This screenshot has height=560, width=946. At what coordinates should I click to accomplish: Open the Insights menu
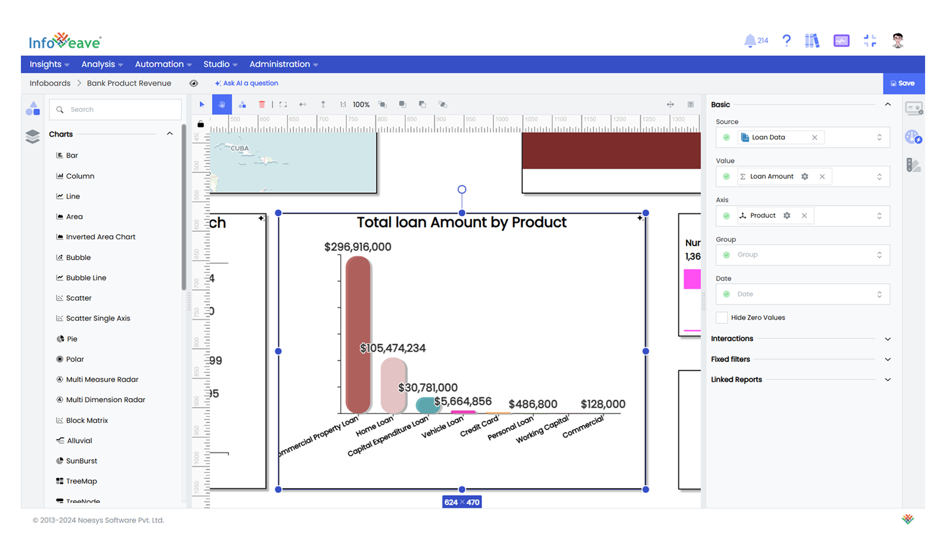tap(45, 64)
